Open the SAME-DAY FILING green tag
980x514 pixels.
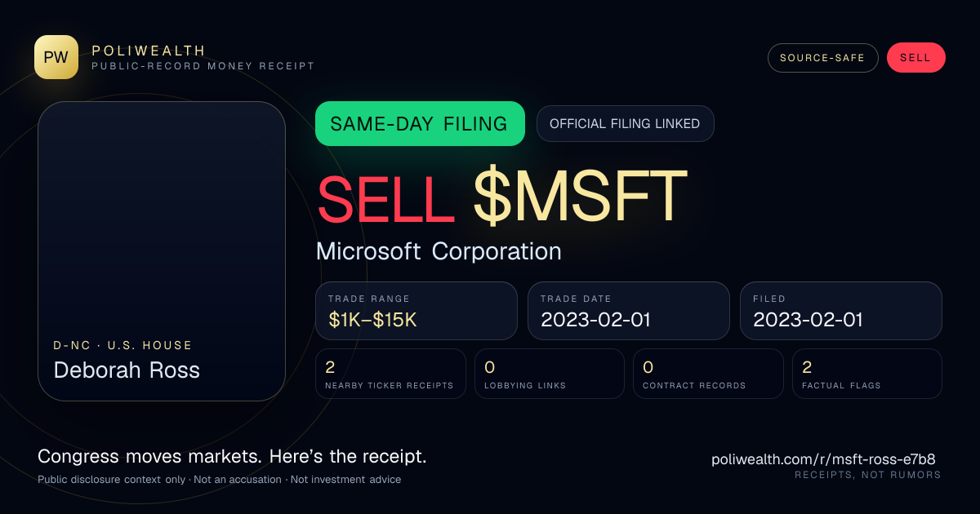(420, 124)
